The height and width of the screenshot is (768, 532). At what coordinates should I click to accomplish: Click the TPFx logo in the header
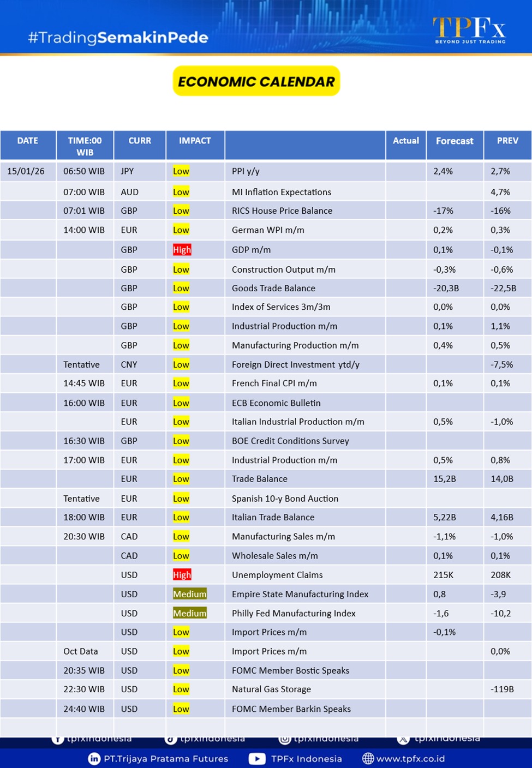click(469, 29)
